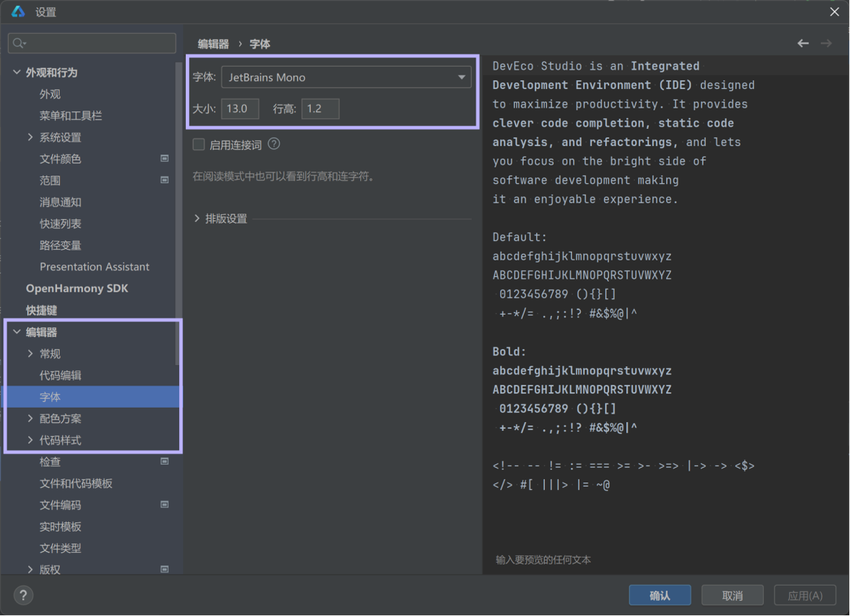This screenshot has width=850, height=616.
Task: Select Presentation Assistant in settings tree
Action: [94, 267]
